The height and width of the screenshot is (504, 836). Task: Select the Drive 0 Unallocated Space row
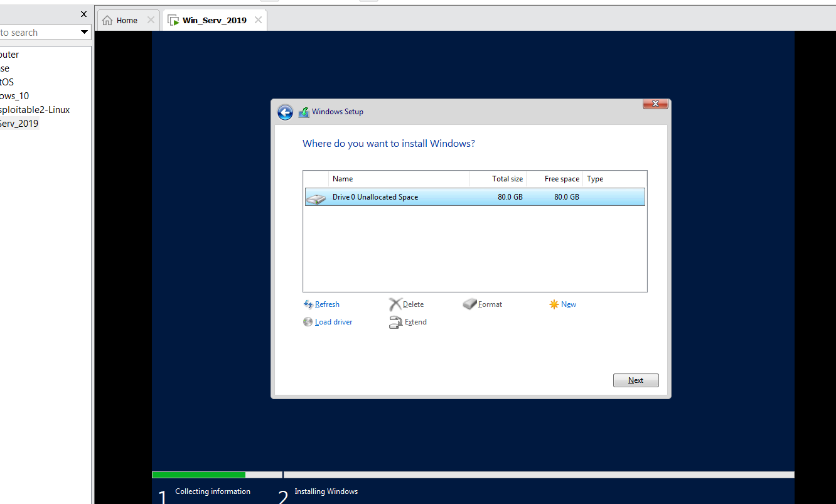click(475, 197)
